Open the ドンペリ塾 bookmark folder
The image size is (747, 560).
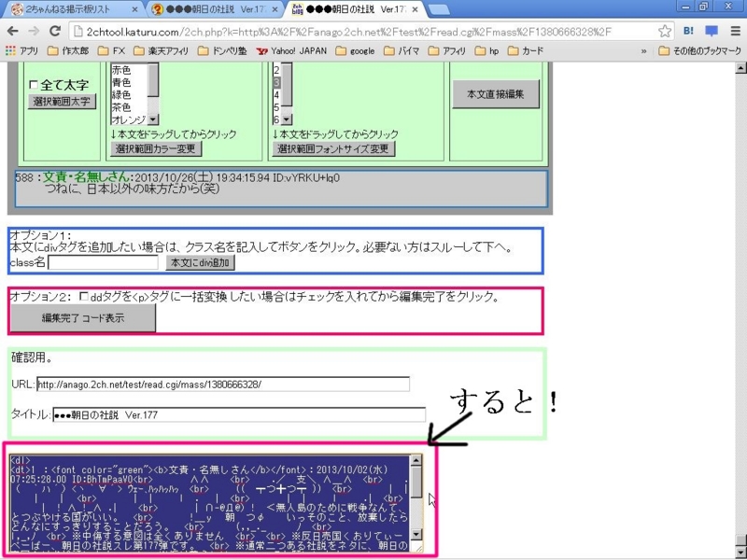222,50
